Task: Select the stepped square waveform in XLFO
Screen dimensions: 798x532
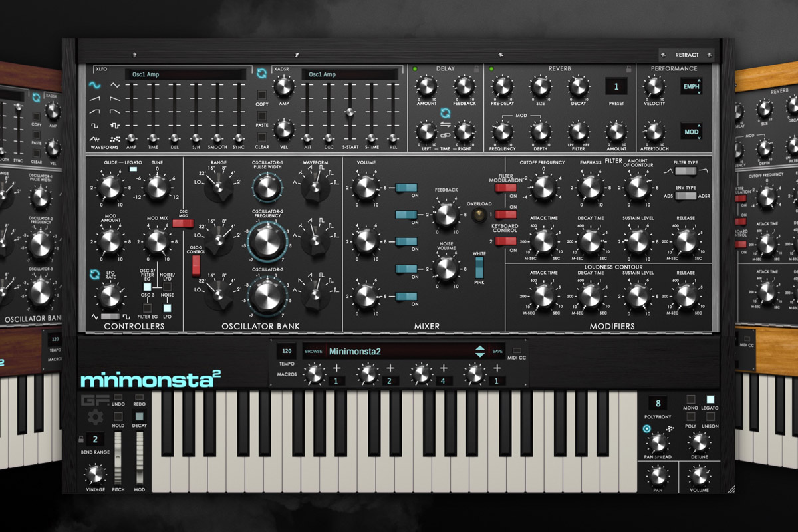Action: (115, 125)
